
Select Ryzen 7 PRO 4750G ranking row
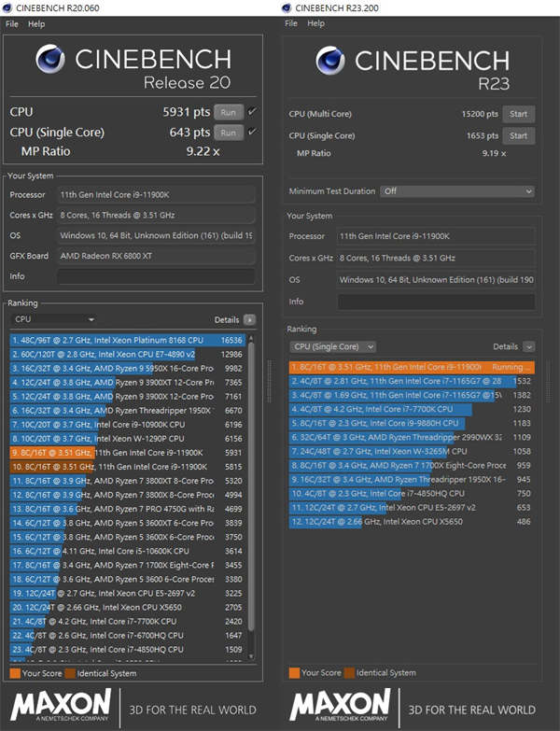[x=128, y=509]
